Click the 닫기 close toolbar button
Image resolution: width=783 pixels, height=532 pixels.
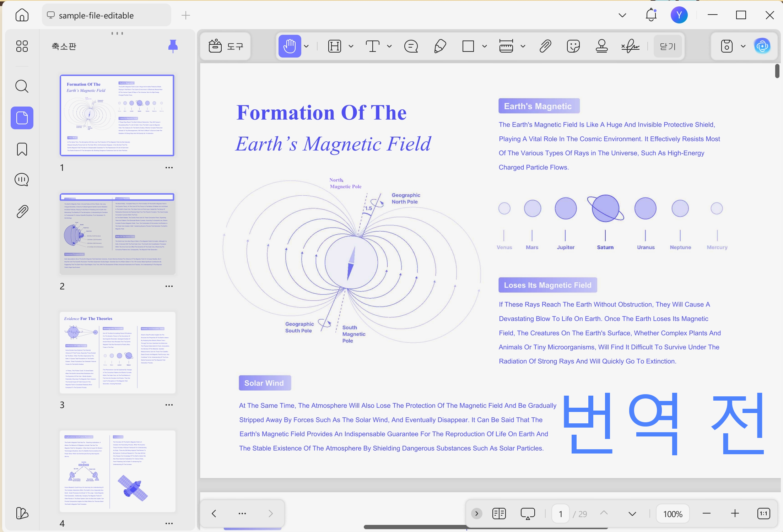668,46
